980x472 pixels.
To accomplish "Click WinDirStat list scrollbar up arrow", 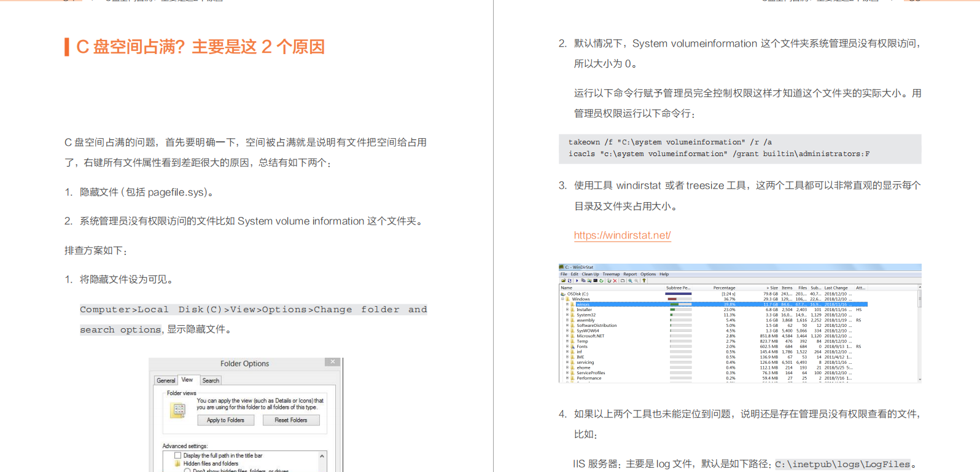I will pyautogui.click(x=919, y=288).
